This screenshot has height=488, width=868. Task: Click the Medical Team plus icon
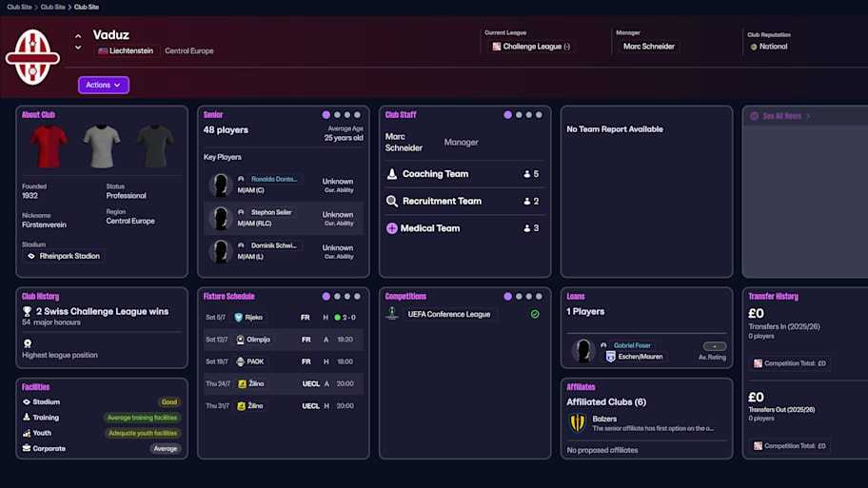392,228
